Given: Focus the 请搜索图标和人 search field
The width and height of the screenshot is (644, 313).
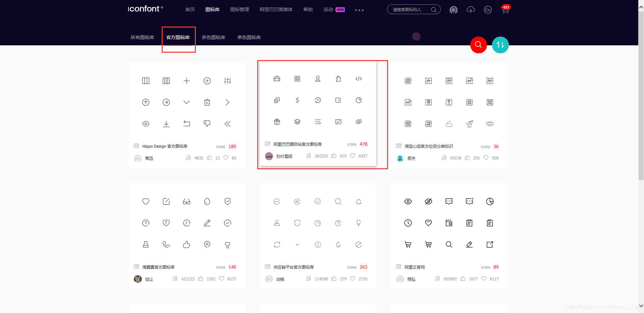Looking at the screenshot, I should (414, 10).
